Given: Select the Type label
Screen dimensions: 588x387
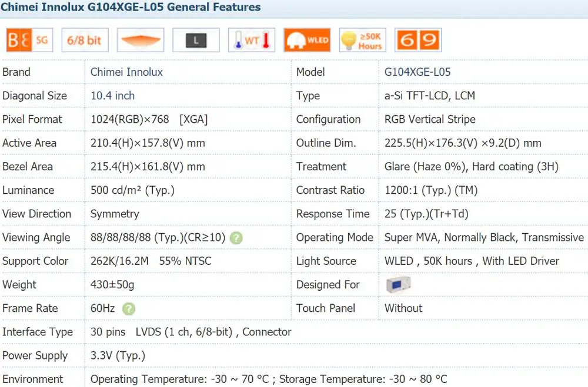Looking at the screenshot, I should pyautogui.click(x=308, y=96).
